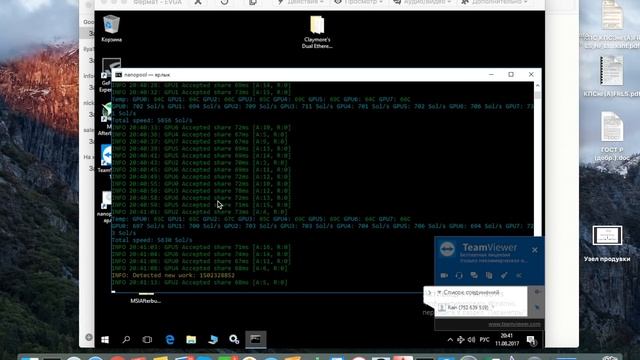Click the TeamViewer video camera icon
This screenshot has height=360, width=640.
tap(444, 276)
